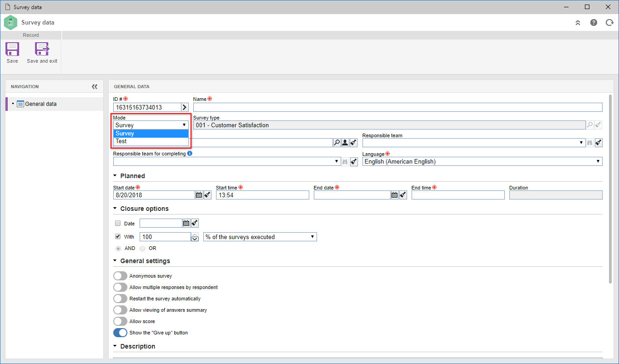Collapse the General settings section
This screenshot has width=619, height=364.
(x=115, y=261)
